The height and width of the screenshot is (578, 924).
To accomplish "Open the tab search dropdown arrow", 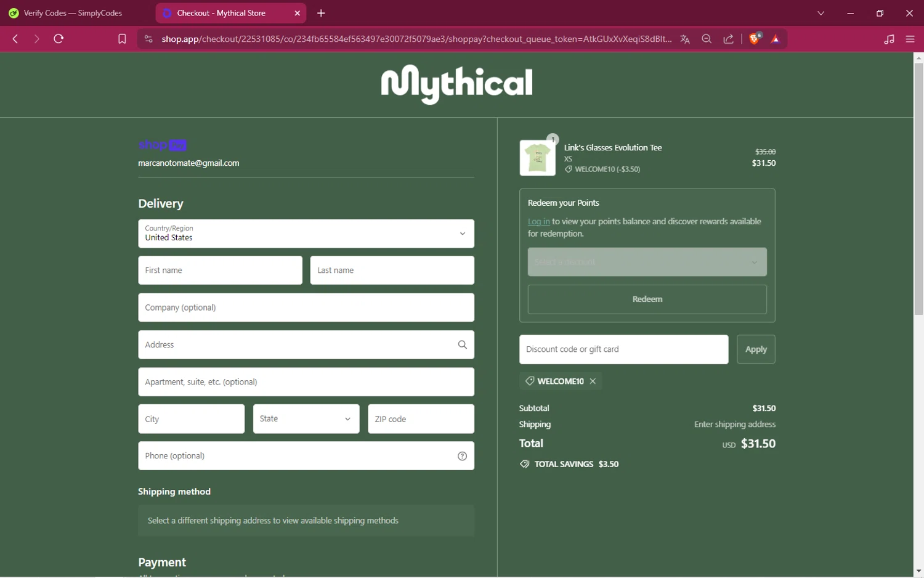I will click(821, 13).
